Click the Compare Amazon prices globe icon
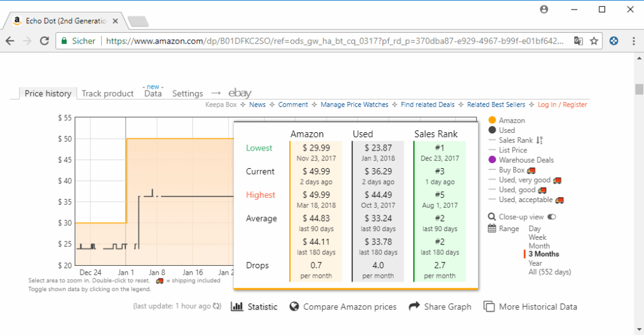The image size is (644, 335). click(x=294, y=306)
